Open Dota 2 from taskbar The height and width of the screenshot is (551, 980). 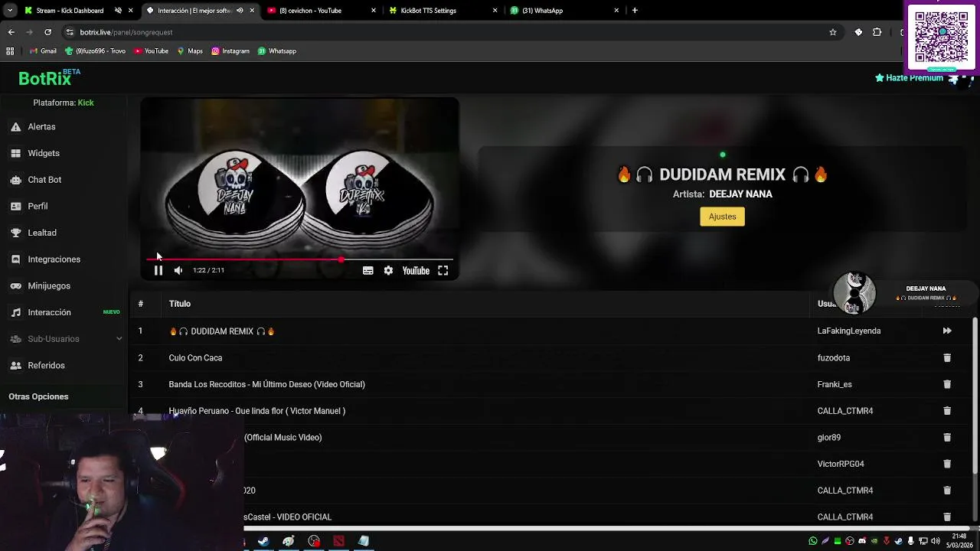(338, 541)
